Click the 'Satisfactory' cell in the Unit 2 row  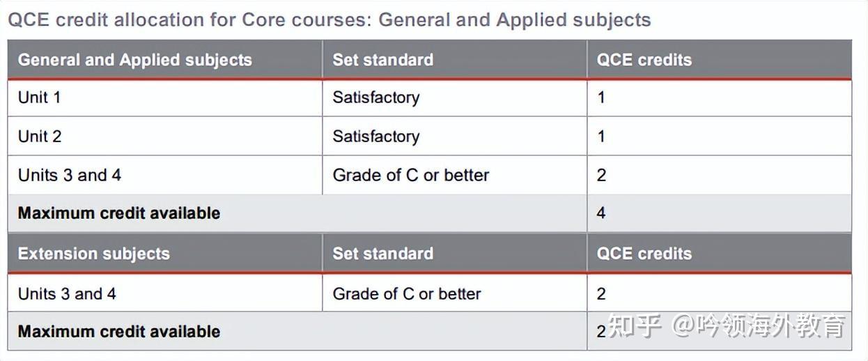click(x=375, y=137)
